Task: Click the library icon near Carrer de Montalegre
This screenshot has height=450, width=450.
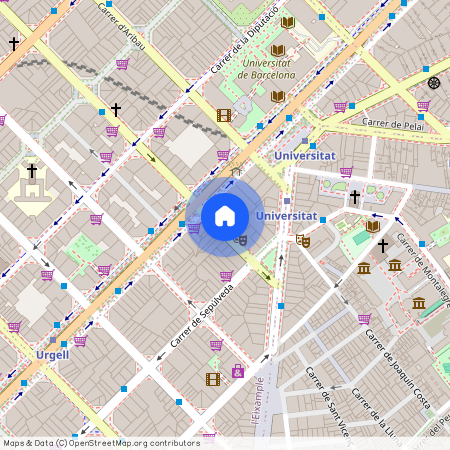Action: point(373,226)
